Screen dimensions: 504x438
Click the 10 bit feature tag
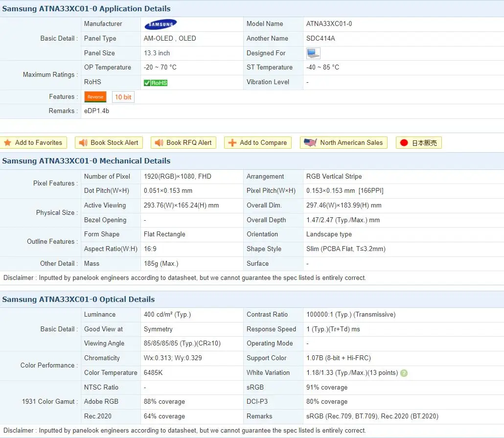click(123, 97)
